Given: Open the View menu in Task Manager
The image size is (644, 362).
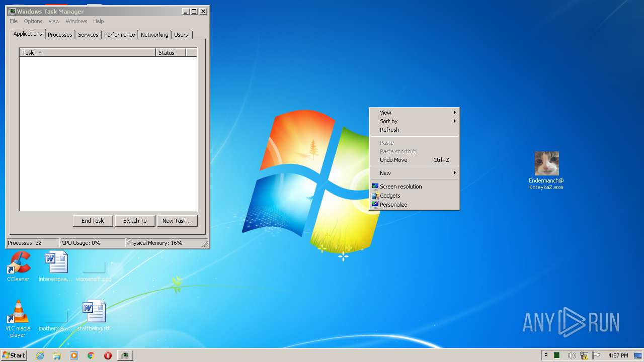Looking at the screenshot, I should click(x=54, y=21).
